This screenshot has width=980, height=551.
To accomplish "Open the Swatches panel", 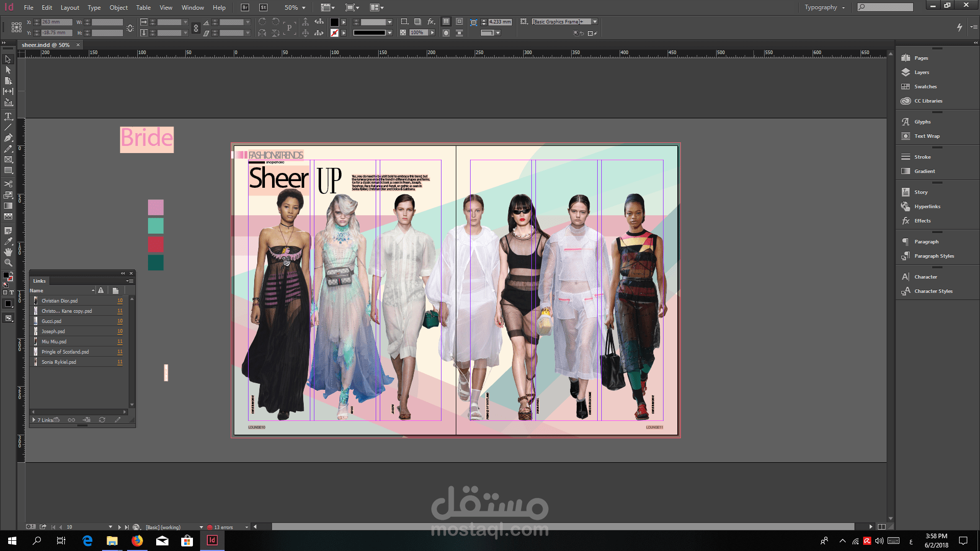I will tap(925, 87).
